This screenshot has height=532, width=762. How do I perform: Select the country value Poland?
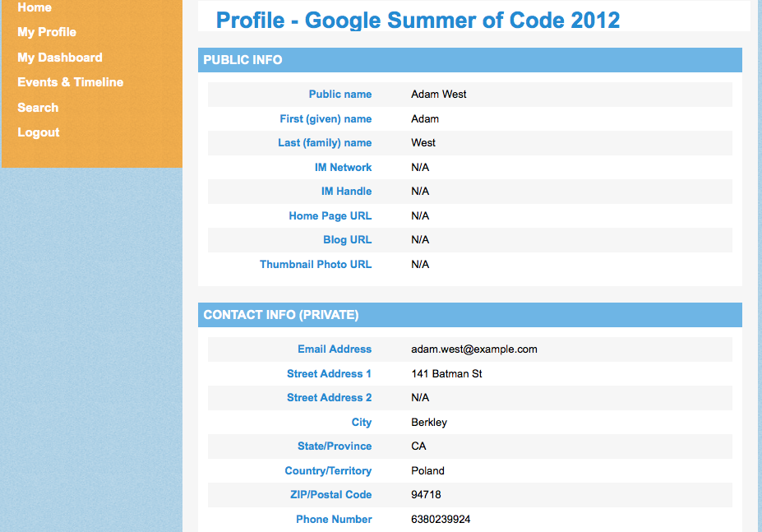(x=427, y=470)
